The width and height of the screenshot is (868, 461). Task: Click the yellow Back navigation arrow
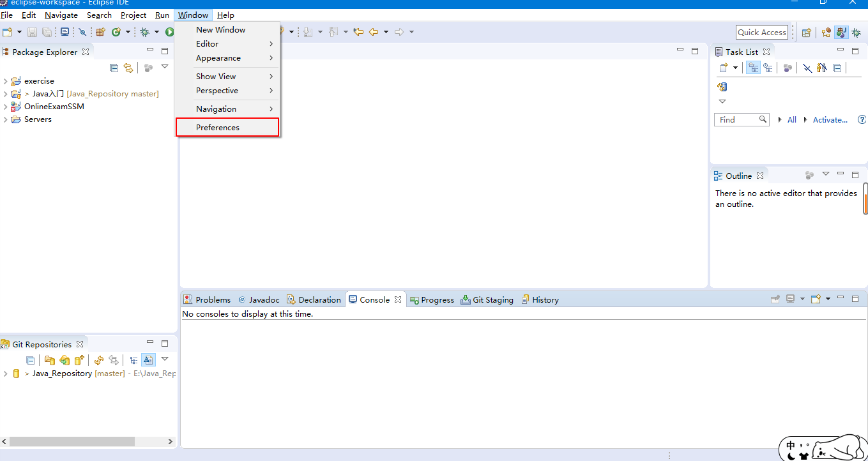(x=374, y=32)
